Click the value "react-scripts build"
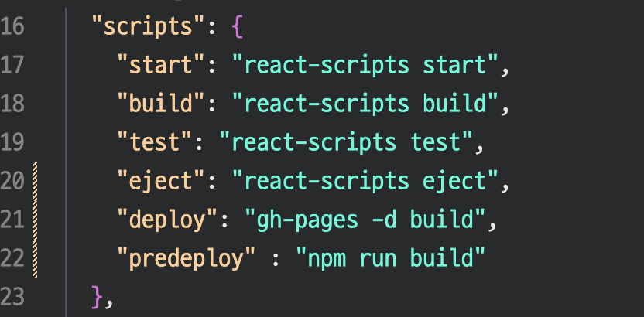Image resolution: width=644 pixels, height=317 pixels. coord(365,104)
